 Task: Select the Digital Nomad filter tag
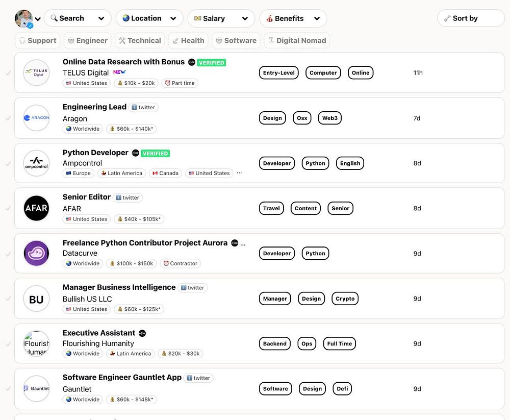click(x=297, y=40)
